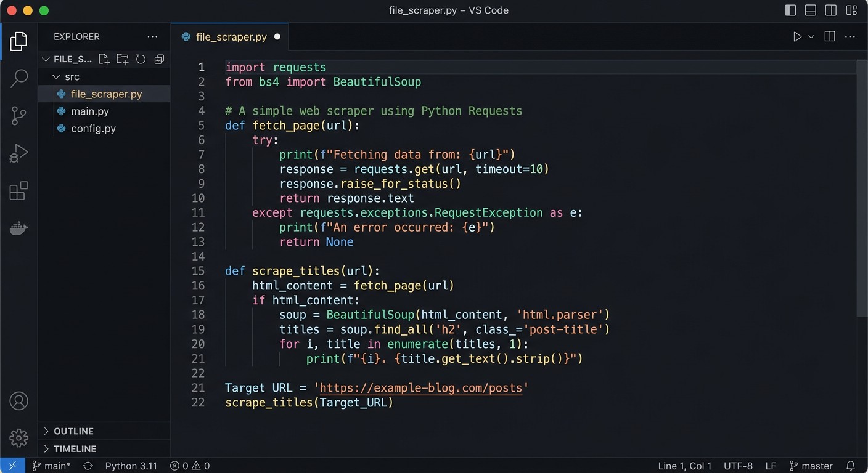Open the Extensions view
The width and height of the screenshot is (868, 473).
coord(18,191)
